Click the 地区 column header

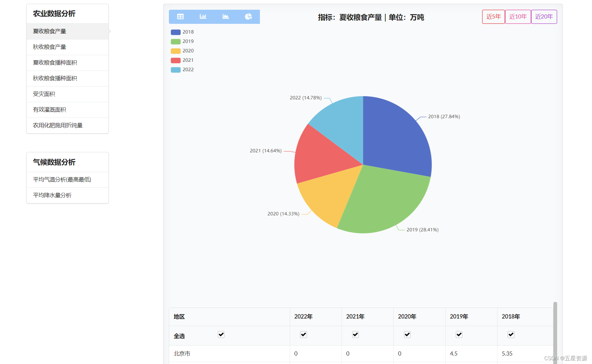point(229,317)
